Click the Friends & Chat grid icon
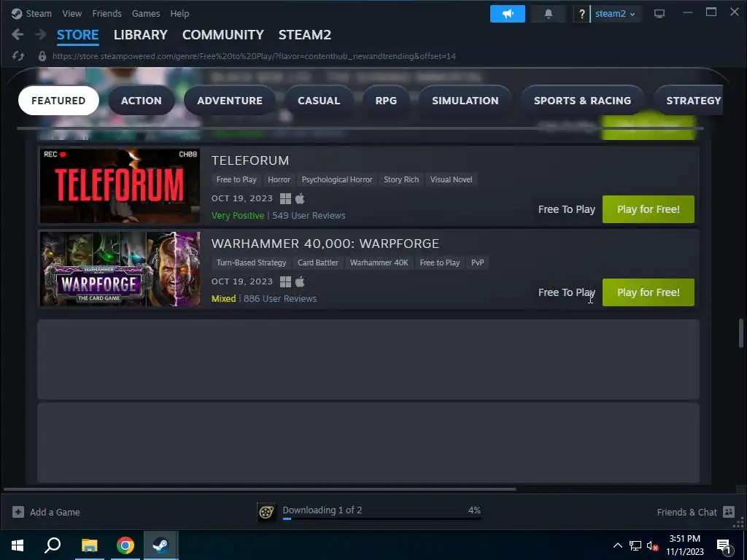The image size is (747, 560). click(729, 512)
